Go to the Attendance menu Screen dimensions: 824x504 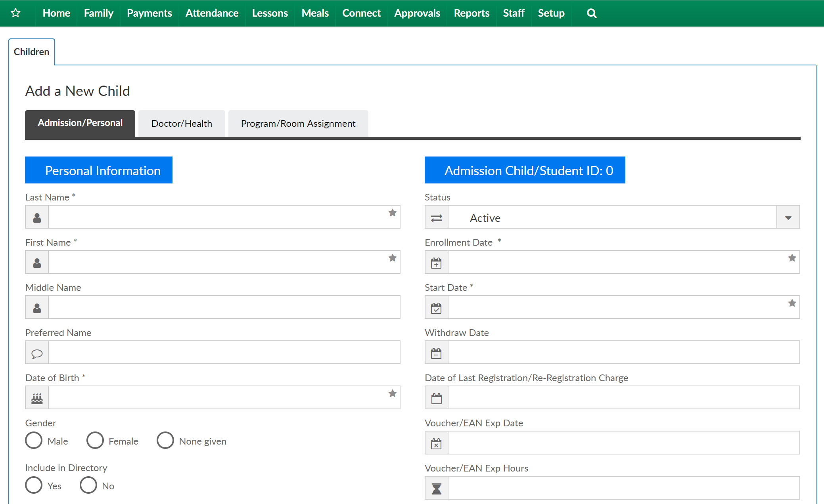pos(212,13)
